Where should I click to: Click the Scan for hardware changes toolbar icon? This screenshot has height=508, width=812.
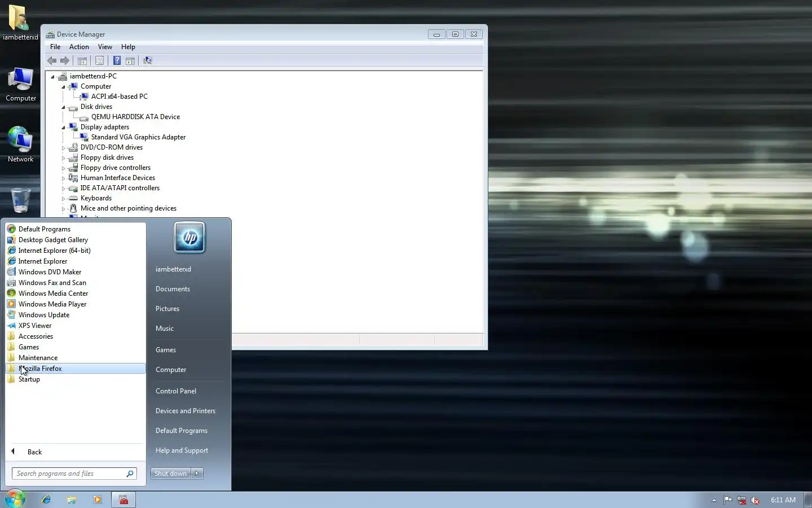[x=148, y=60]
